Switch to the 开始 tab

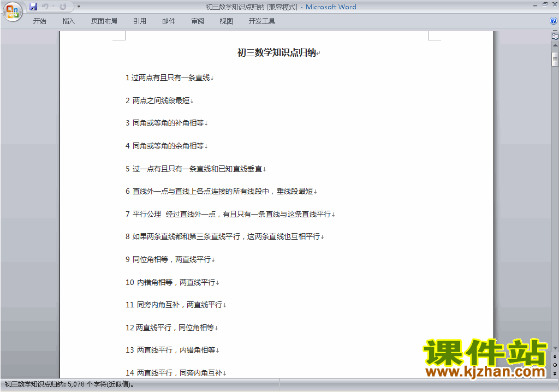click(39, 21)
